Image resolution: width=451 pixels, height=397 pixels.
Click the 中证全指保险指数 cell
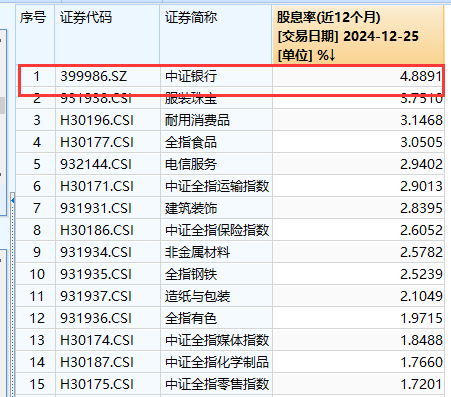pos(217,230)
